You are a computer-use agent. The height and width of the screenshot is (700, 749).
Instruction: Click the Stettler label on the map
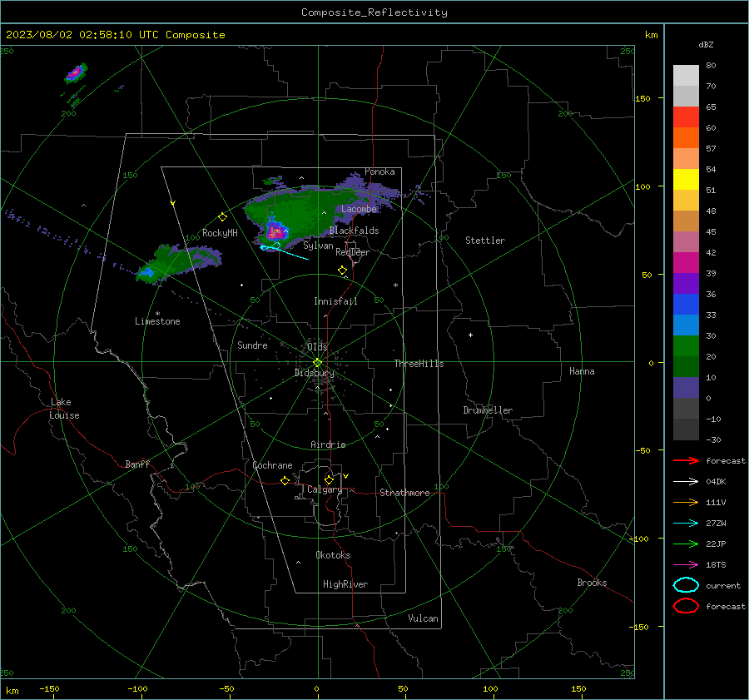point(485,241)
